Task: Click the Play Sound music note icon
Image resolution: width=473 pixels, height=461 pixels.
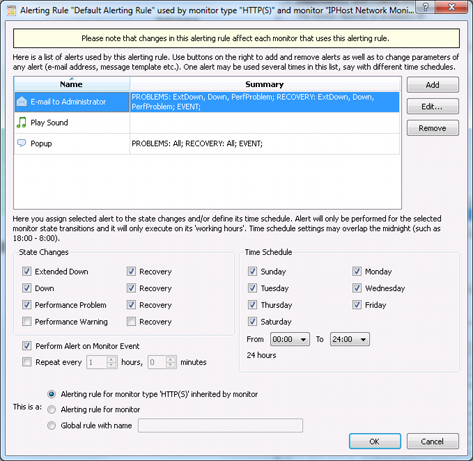Action: click(x=21, y=122)
